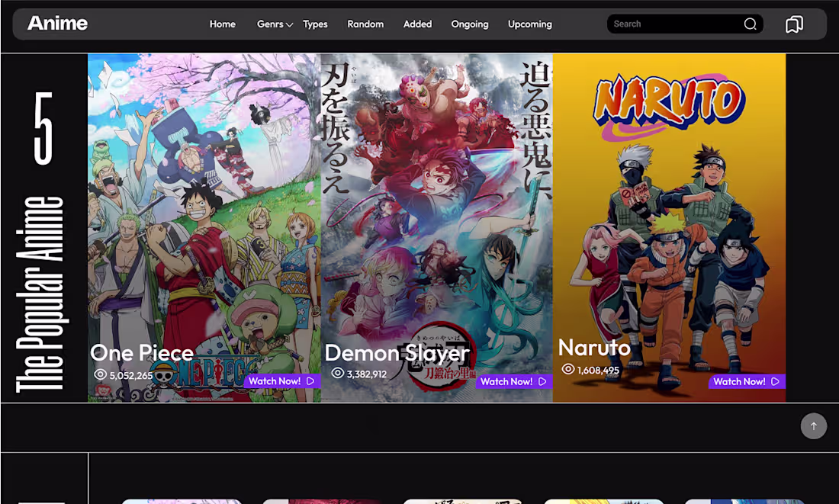Go to the Home menu item
The image size is (839, 504).
[222, 24]
